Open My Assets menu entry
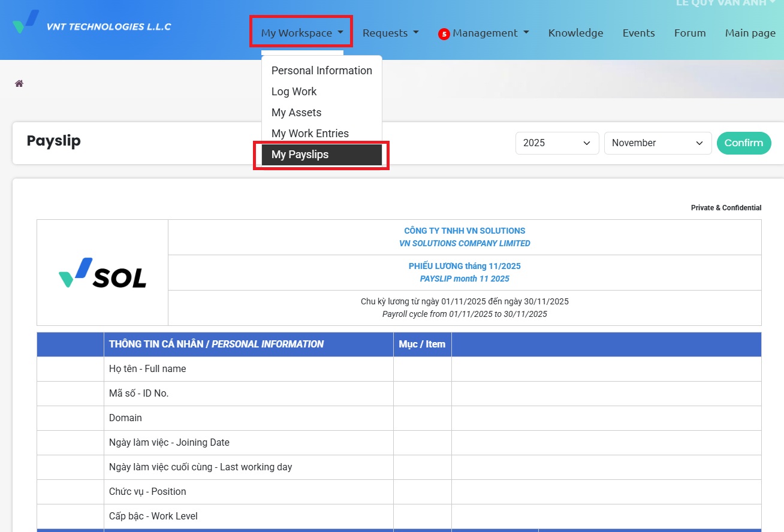 click(x=296, y=113)
